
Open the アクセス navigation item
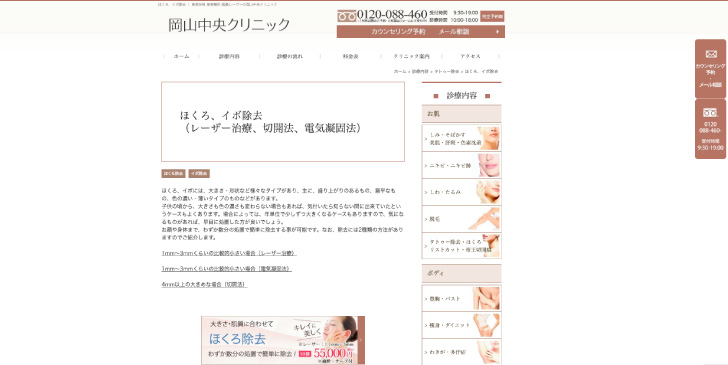coord(470,56)
